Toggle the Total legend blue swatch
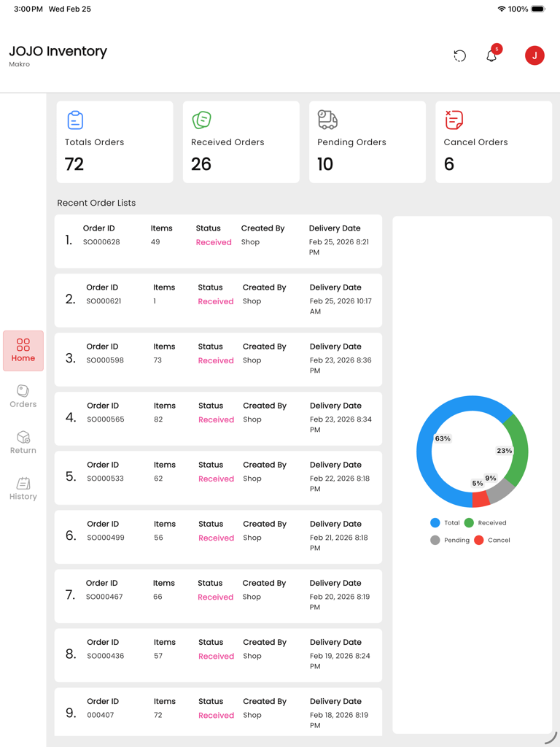 [x=435, y=523]
